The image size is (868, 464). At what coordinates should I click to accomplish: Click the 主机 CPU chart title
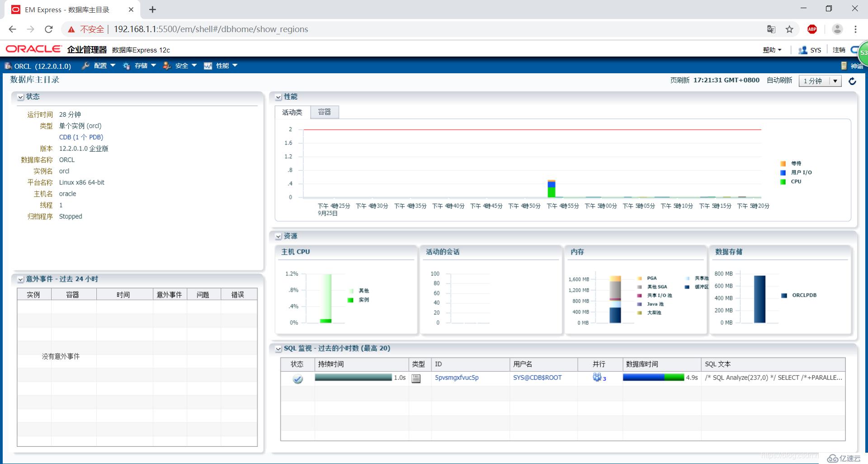pyautogui.click(x=296, y=252)
